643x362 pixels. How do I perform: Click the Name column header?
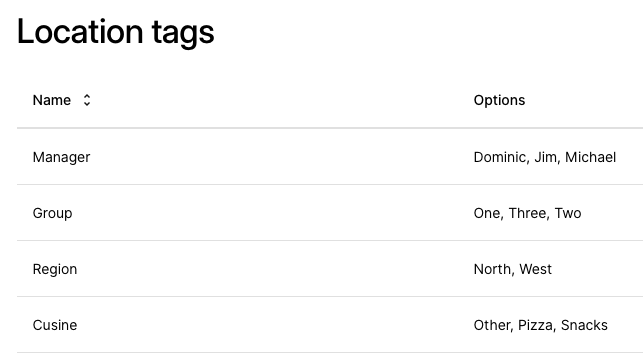[52, 100]
